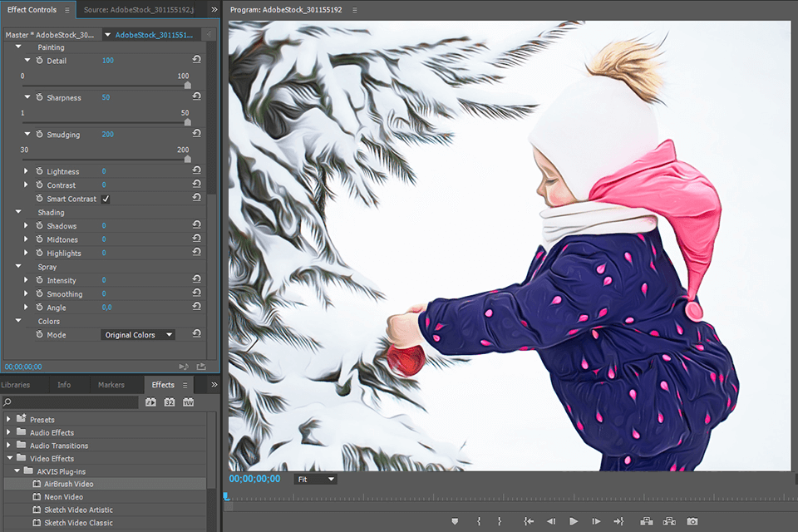
Task: Switch to the Markers tab
Action: (111, 385)
